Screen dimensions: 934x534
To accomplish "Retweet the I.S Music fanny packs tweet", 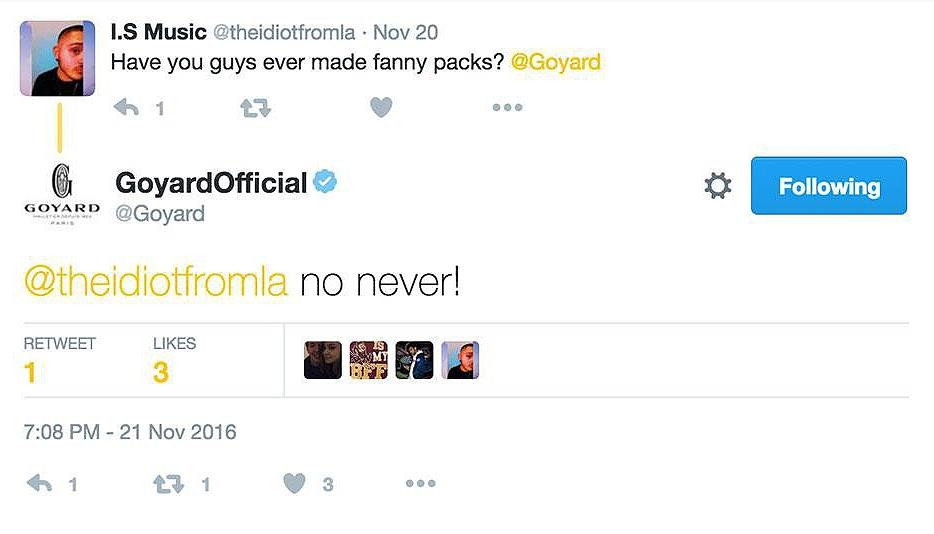I will (x=256, y=108).
